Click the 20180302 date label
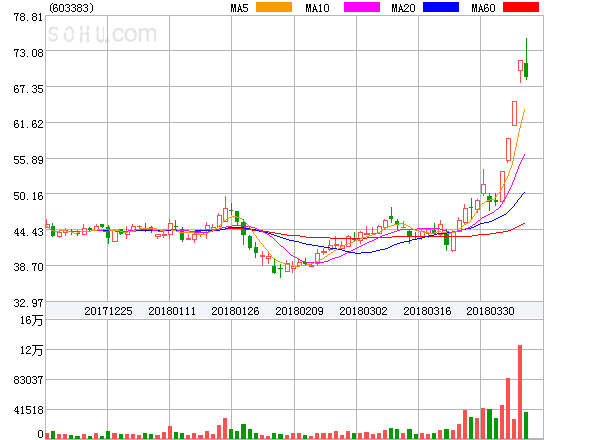This screenshot has width=600, height=440. tap(363, 311)
